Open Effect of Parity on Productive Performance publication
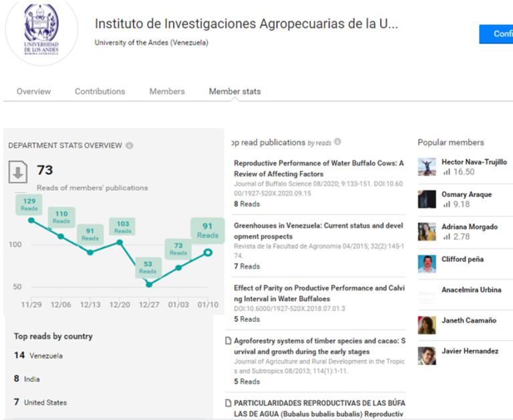 [319, 293]
